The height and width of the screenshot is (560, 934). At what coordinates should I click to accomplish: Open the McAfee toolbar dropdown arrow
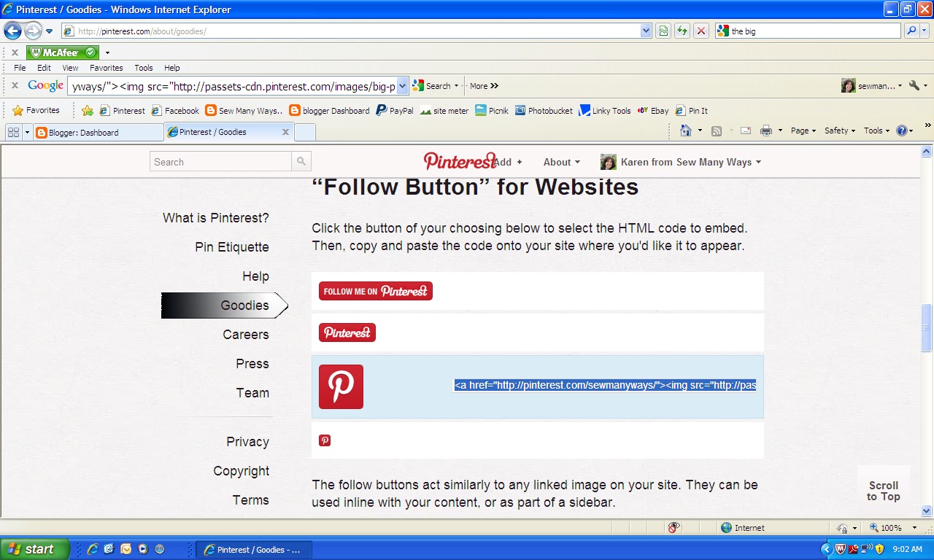click(x=107, y=52)
